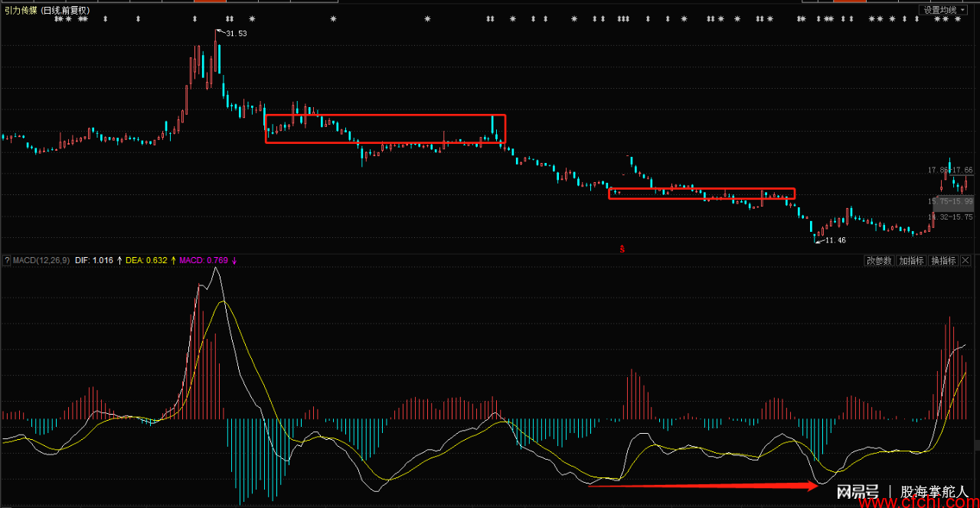
Task: Click the red S marker below the chart
Action: point(622,248)
